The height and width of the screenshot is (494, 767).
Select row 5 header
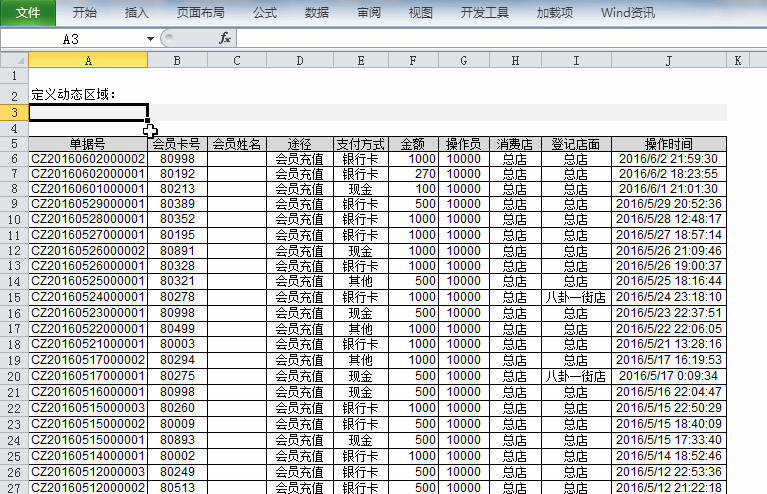coord(14,144)
